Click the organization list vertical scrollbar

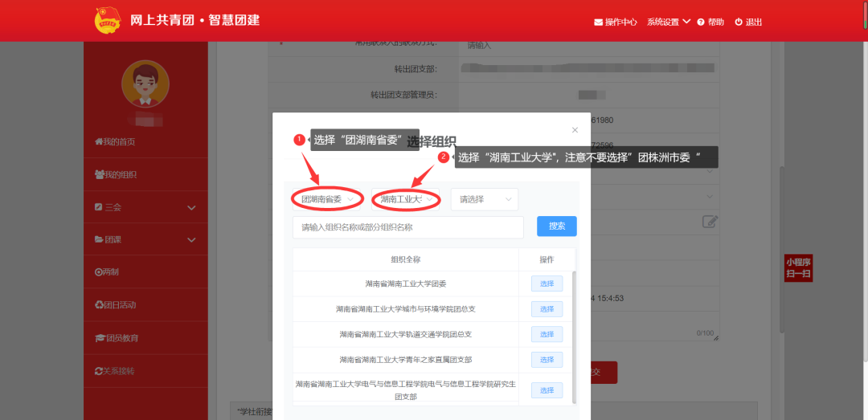[x=574, y=337]
